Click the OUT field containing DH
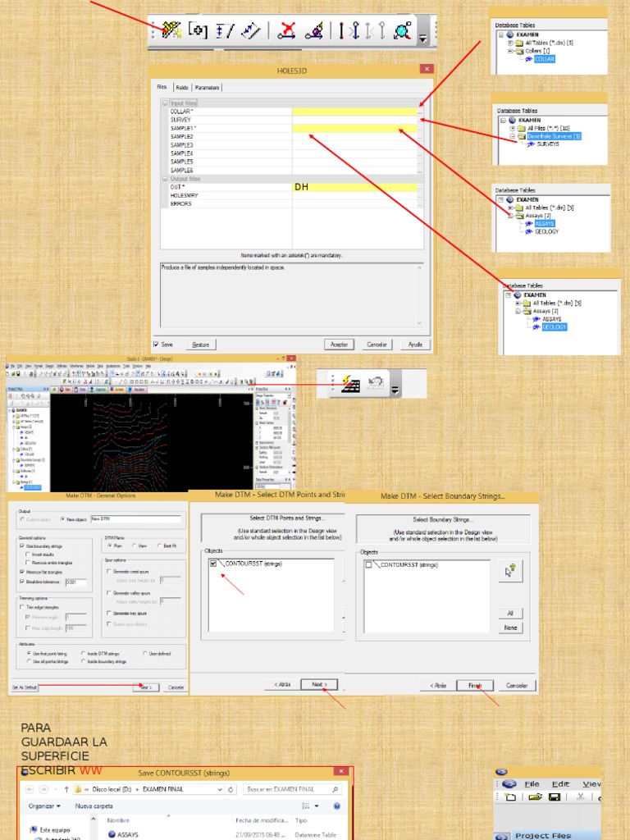Image resolution: width=630 pixels, height=840 pixels. [x=354, y=187]
